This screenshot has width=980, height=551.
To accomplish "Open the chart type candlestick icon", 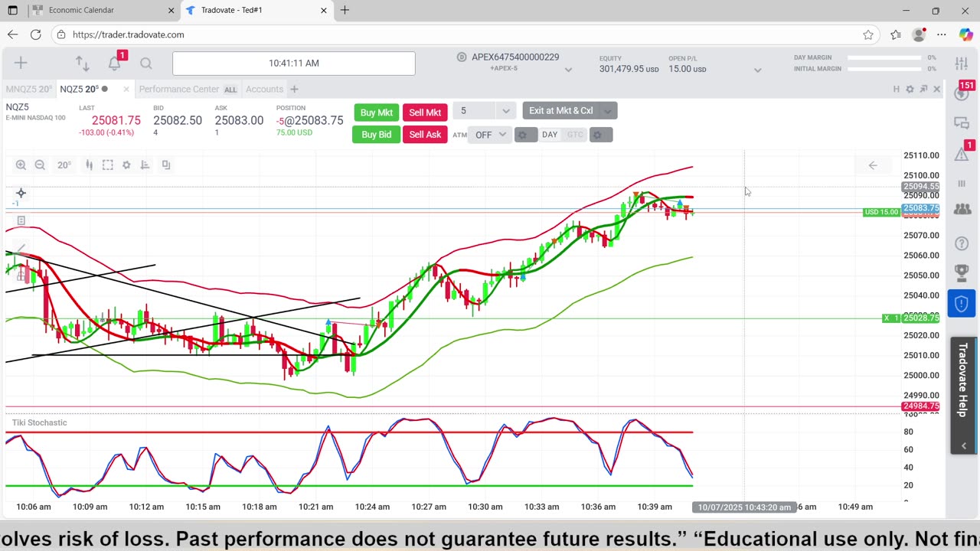I will (x=90, y=165).
